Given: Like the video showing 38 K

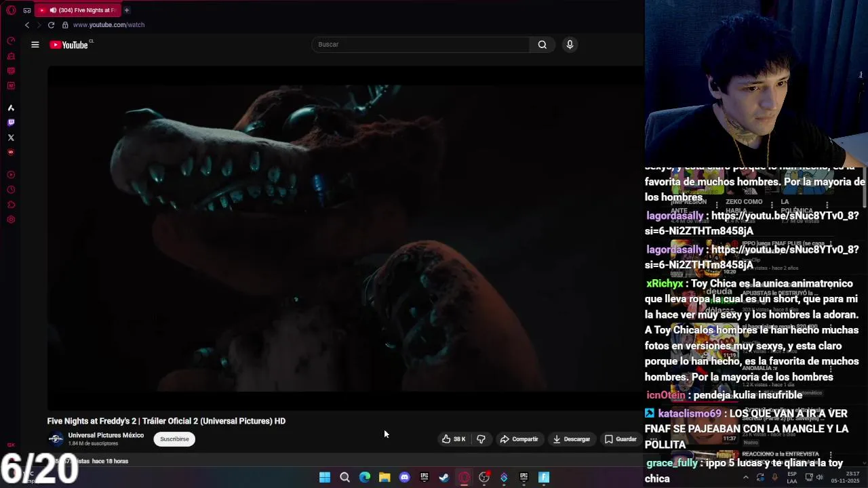Looking at the screenshot, I should pos(454,439).
